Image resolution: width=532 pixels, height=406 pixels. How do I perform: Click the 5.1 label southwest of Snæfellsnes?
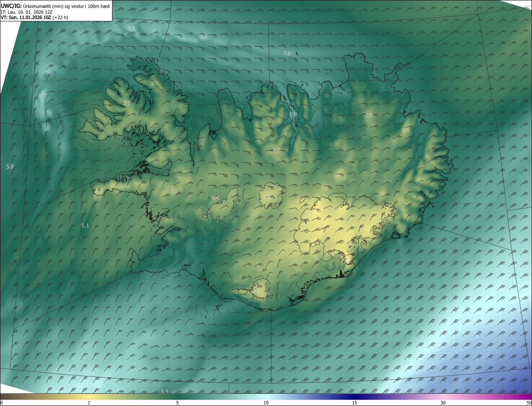[85, 225]
